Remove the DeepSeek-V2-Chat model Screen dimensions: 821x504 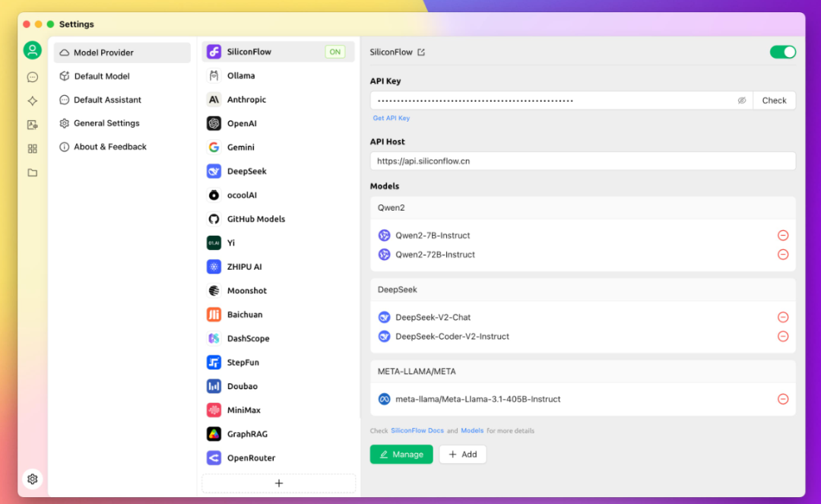click(783, 317)
